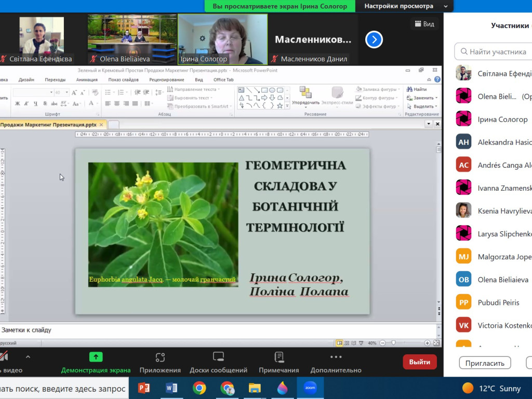The image size is (532, 399).
Task: Select the text box shape in gallery
Action: [241, 90]
